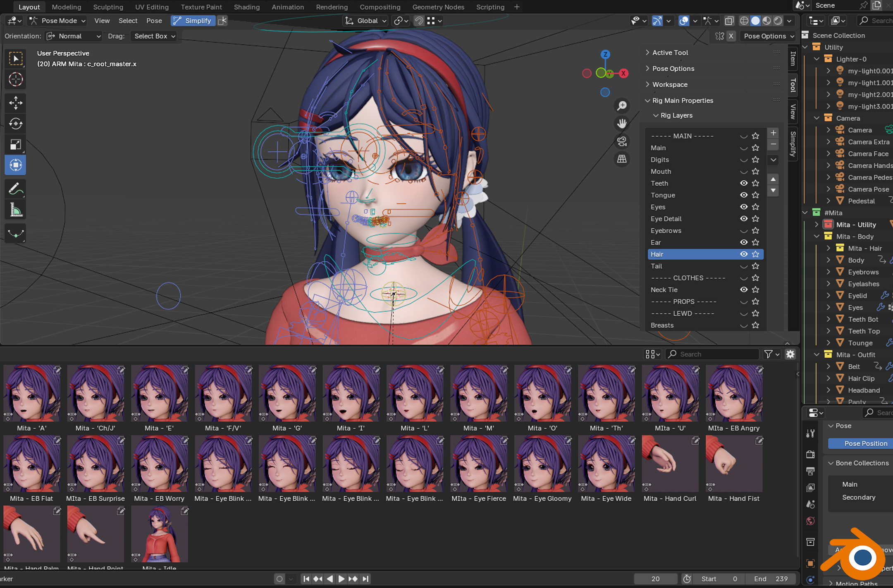Toggle X-ray display icon

[x=729, y=21]
